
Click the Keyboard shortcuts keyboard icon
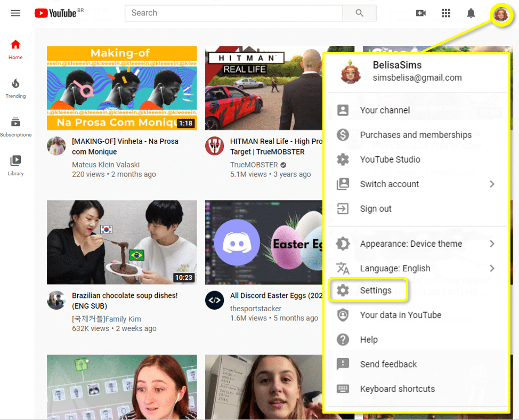tap(343, 389)
